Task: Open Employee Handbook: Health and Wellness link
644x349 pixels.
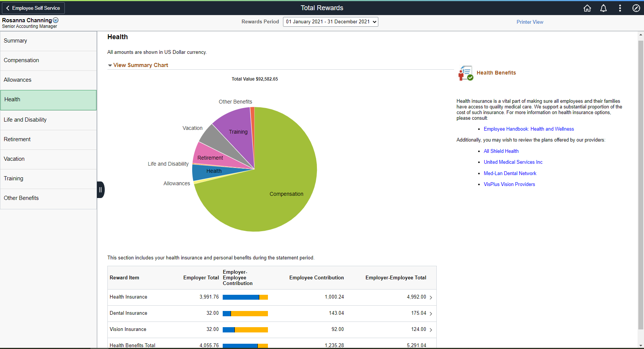Action: pos(529,129)
